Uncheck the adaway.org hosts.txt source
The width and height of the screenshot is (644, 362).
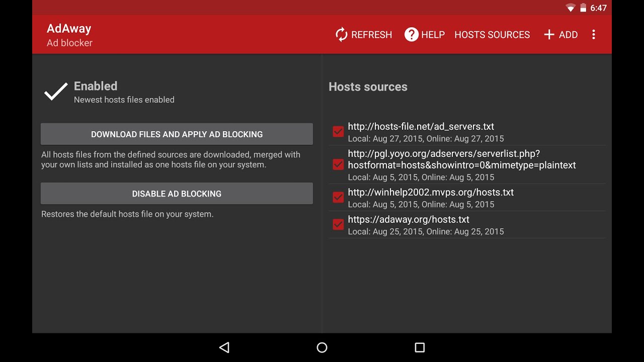coord(338,224)
